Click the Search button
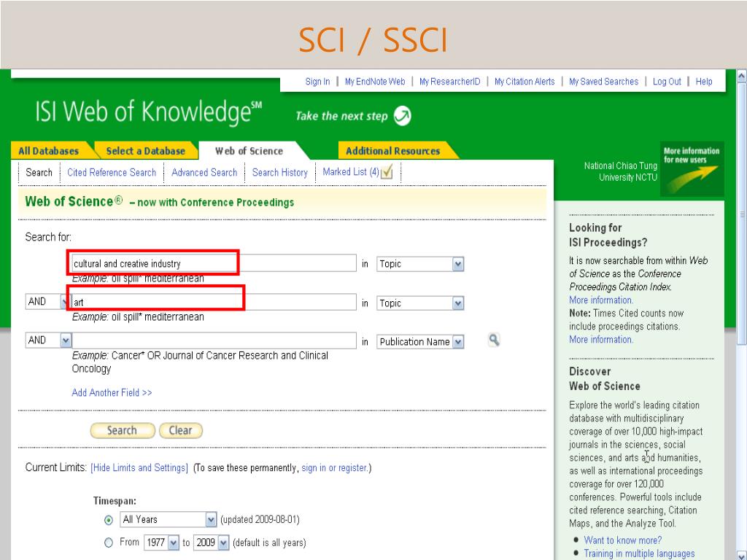The image size is (747, 560). point(123,430)
